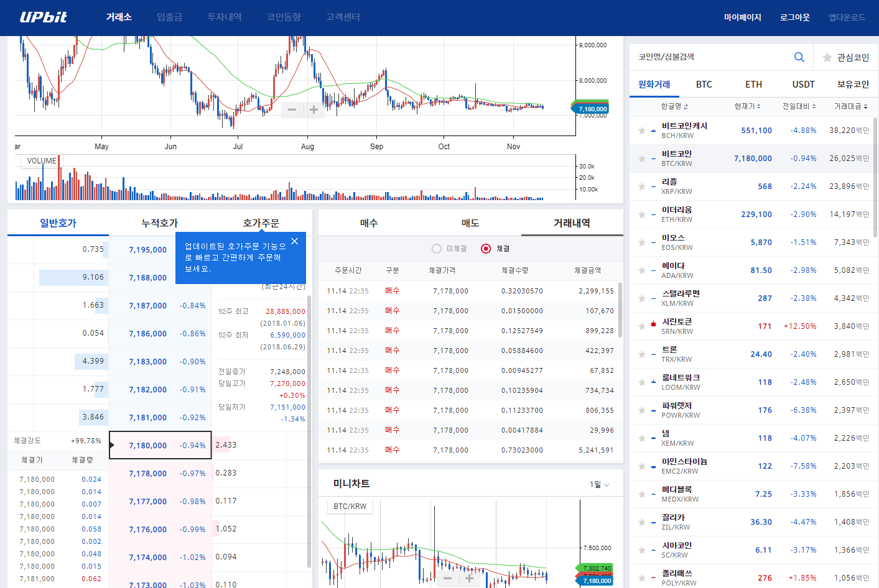The image size is (879, 588).
Task: Sort coin list by 현재가
Action: tap(747, 106)
